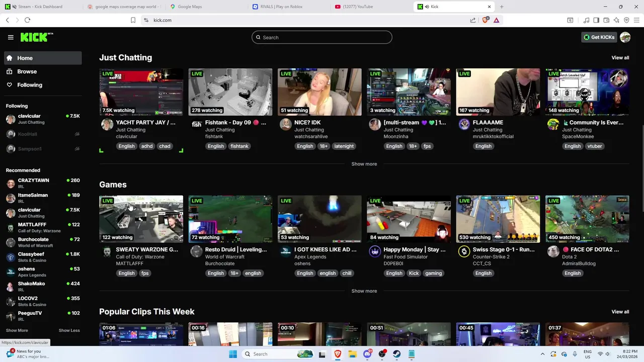This screenshot has height=362, width=644.
Task: Open CRAZYTAWN in recommended list
Action: pos(43,183)
